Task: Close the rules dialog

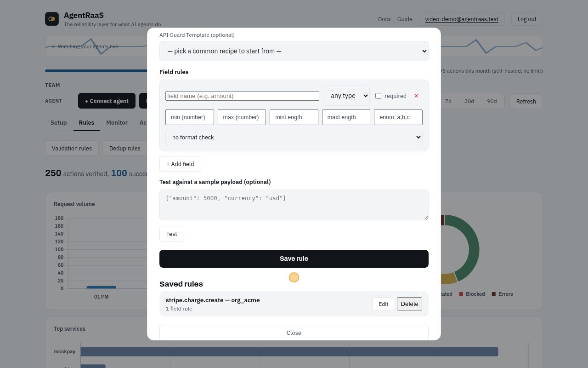Action: (x=294, y=332)
